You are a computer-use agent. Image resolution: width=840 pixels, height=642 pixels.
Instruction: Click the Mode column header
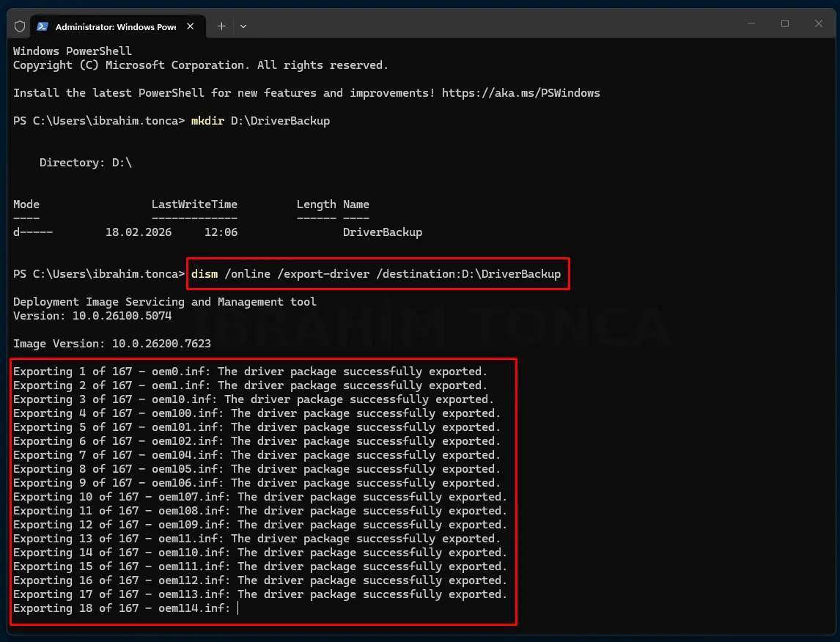coord(26,204)
